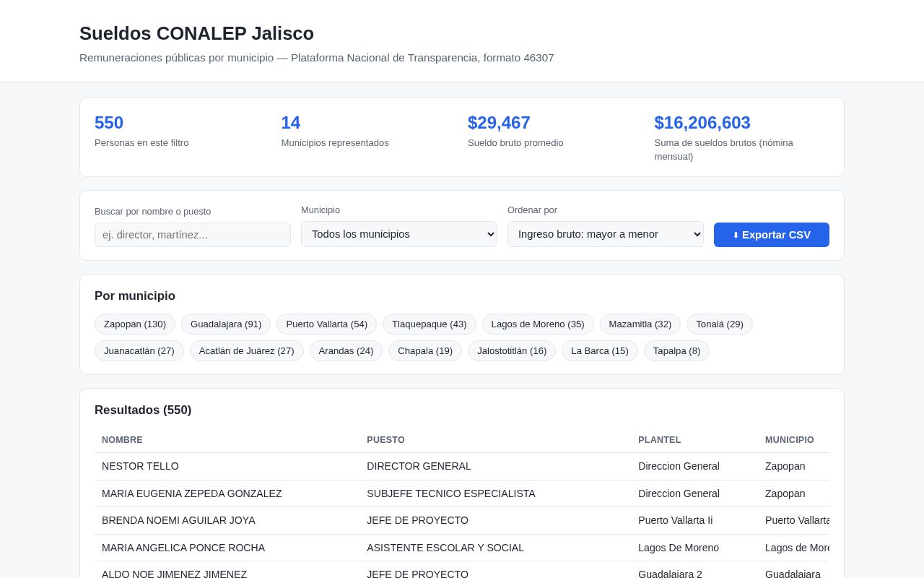Click the 14 municipios count
Image resolution: width=924 pixels, height=578 pixels.
click(x=291, y=123)
